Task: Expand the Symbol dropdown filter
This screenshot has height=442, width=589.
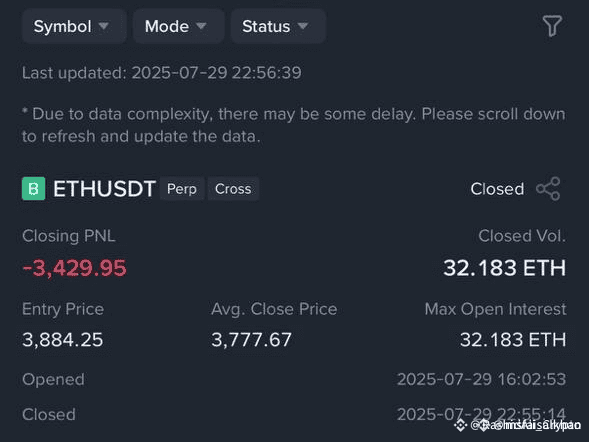Action: 74,26
